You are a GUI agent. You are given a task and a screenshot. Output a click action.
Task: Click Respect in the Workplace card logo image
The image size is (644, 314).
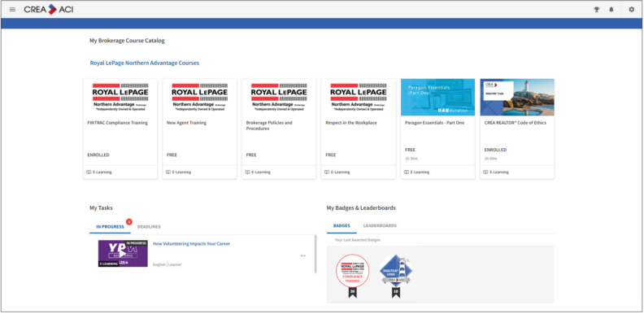coord(358,98)
